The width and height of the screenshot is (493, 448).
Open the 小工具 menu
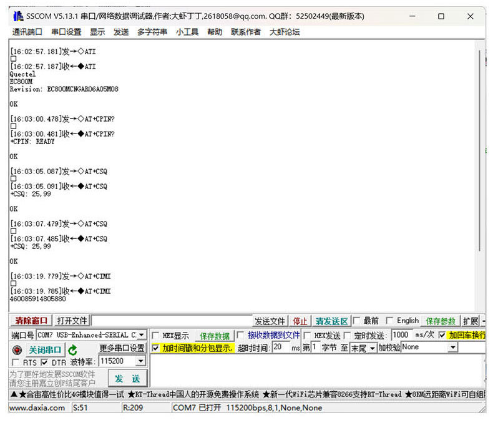(187, 32)
